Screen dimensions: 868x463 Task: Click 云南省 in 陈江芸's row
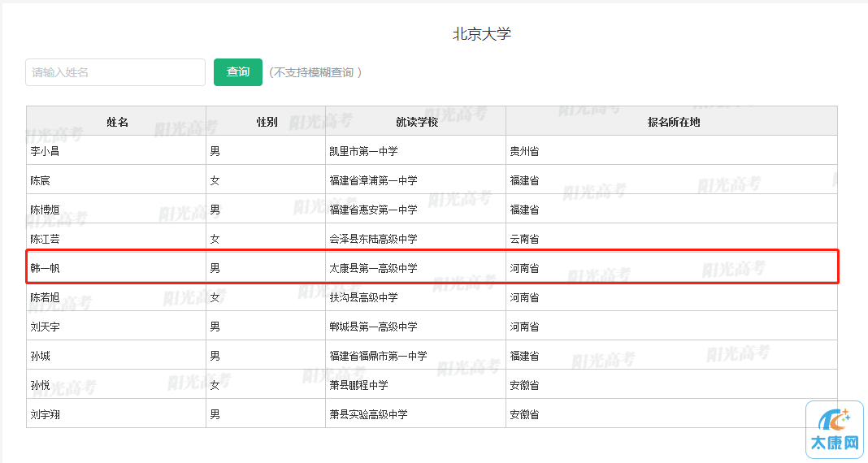pos(524,239)
